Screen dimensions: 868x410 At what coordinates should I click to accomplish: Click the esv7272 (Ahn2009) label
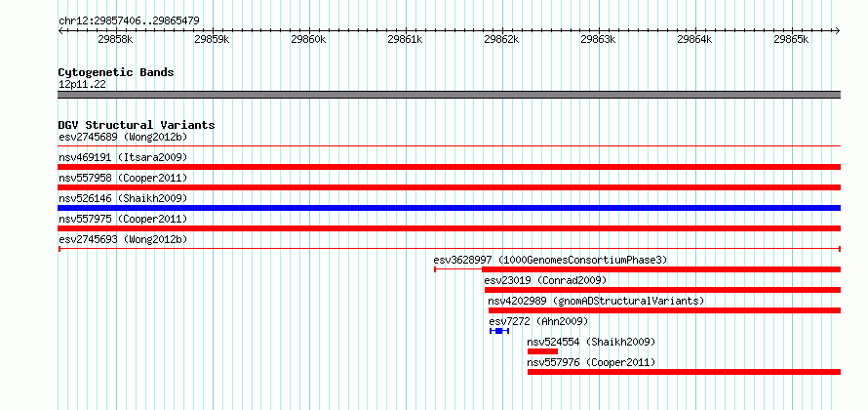tap(538, 321)
